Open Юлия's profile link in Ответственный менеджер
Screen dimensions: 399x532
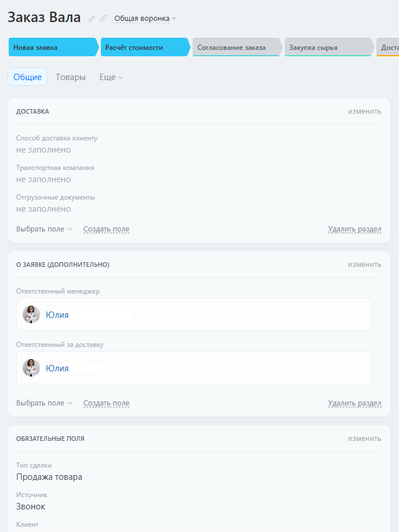click(x=57, y=315)
